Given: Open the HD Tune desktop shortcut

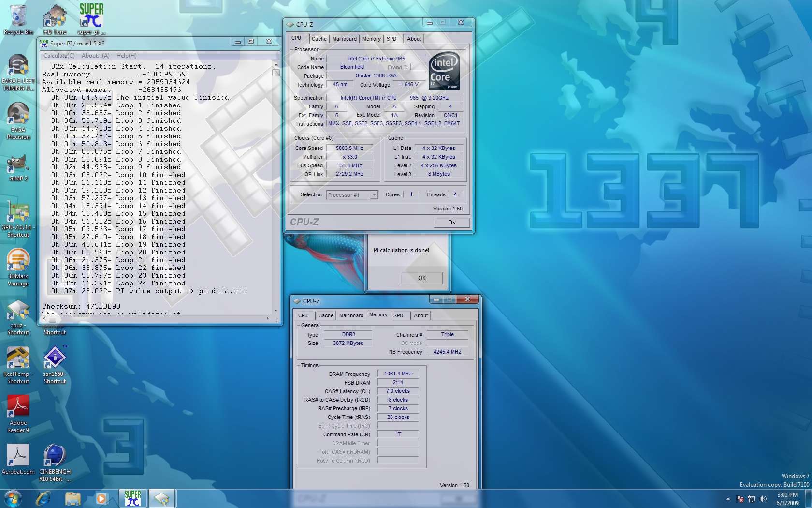Looking at the screenshot, I should [x=55, y=19].
